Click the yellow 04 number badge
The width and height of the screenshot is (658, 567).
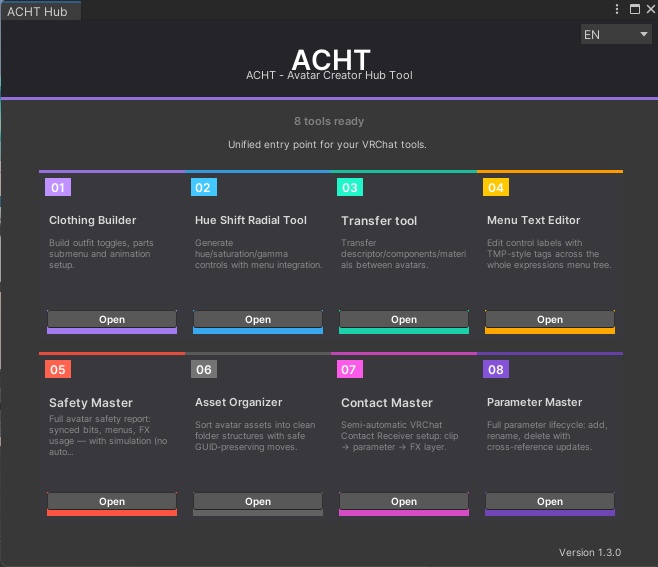[496, 187]
